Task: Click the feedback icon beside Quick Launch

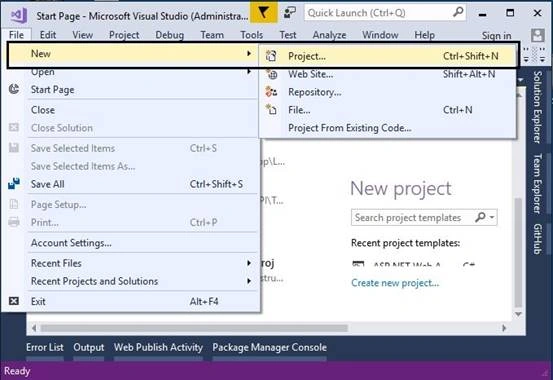Action: coord(290,13)
